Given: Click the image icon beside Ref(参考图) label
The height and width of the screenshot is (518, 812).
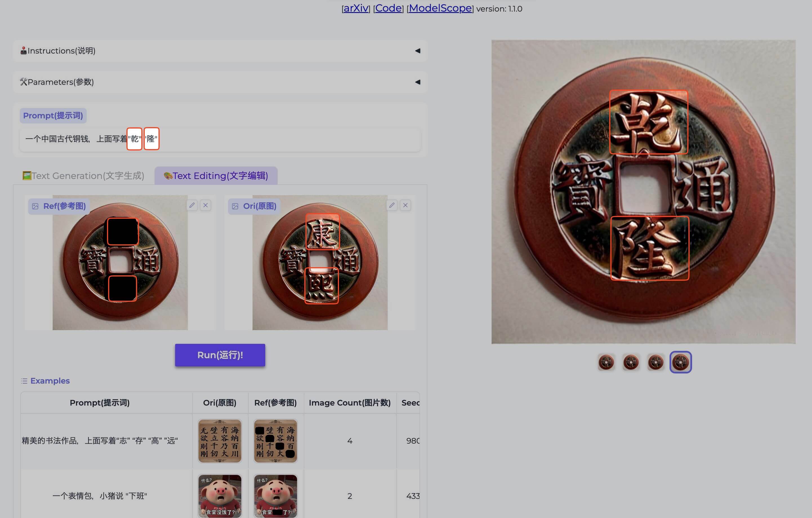Looking at the screenshot, I should click(35, 206).
